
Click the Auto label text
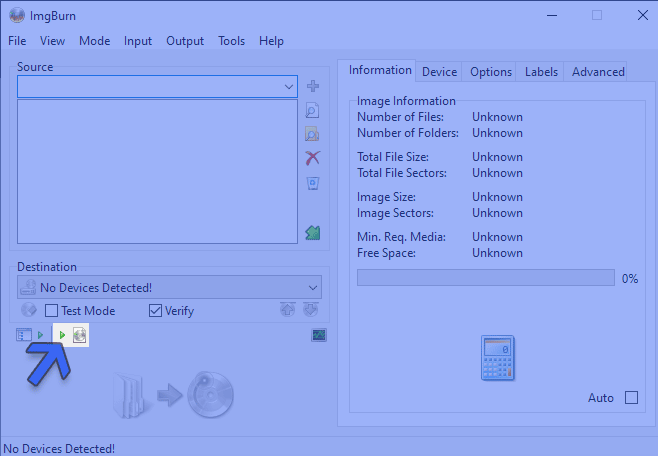point(601,398)
